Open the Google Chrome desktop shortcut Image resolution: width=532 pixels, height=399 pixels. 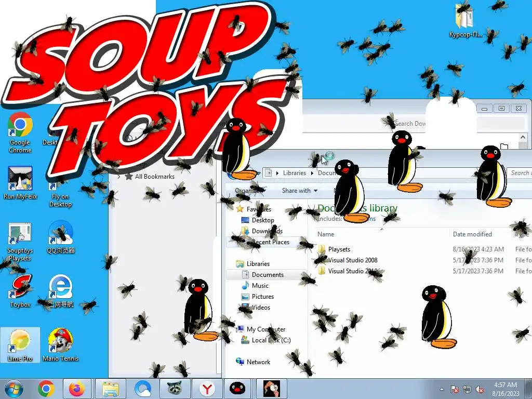coord(20,133)
